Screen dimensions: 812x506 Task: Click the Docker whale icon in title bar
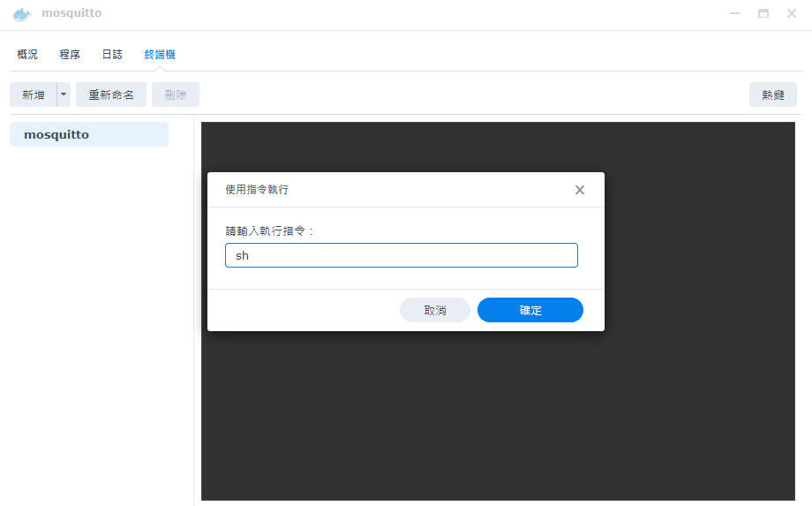22,14
